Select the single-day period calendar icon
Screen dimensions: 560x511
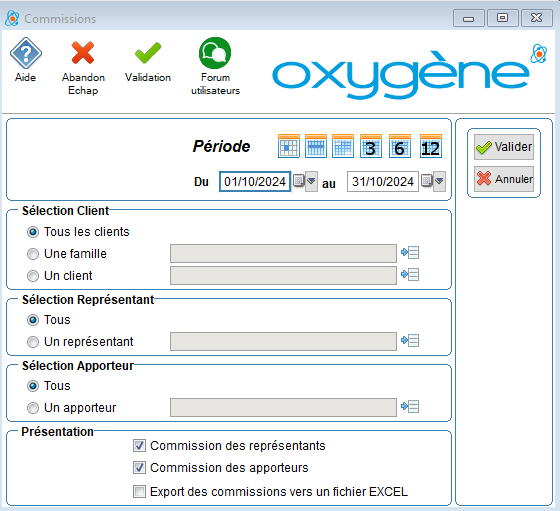(289, 146)
